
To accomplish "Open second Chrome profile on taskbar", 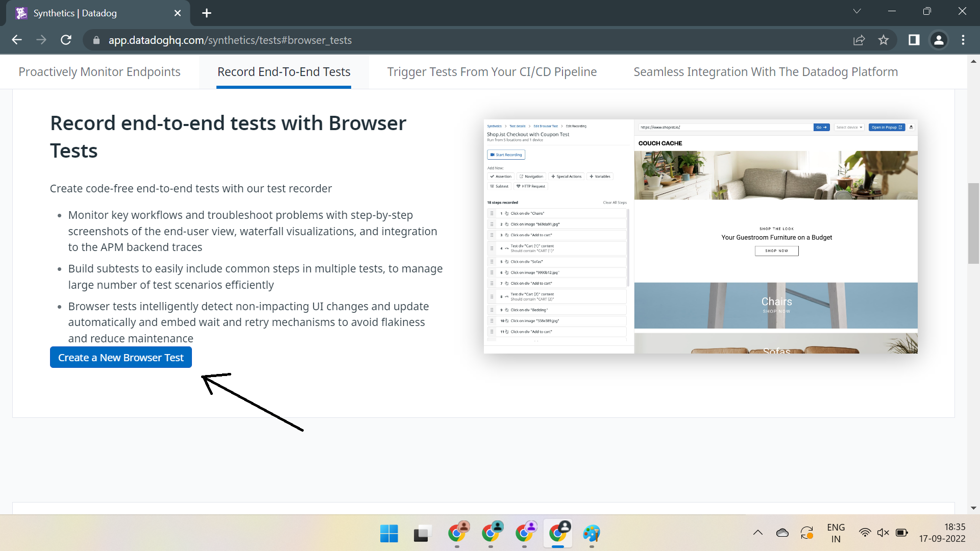I will (x=491, y=533).
